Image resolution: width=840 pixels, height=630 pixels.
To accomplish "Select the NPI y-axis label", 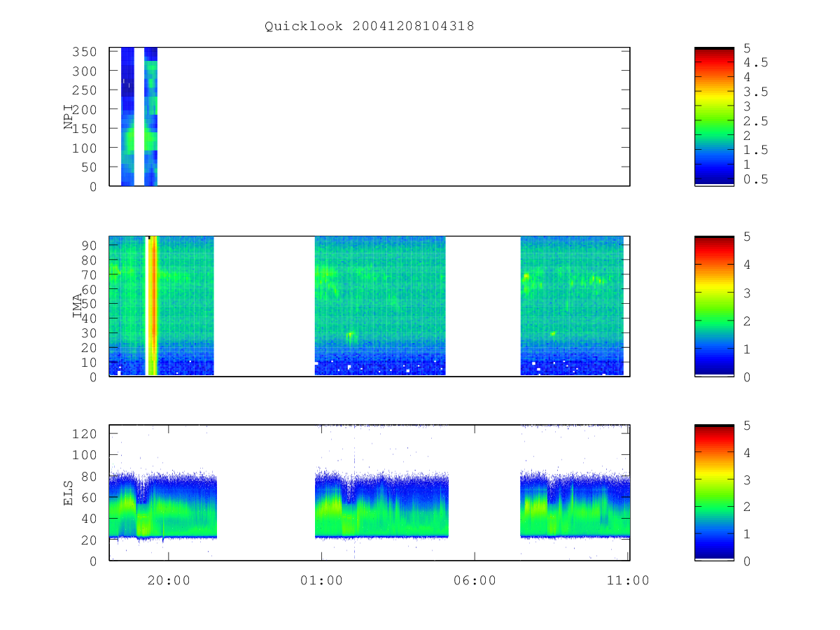I will [x=69, y=116].
